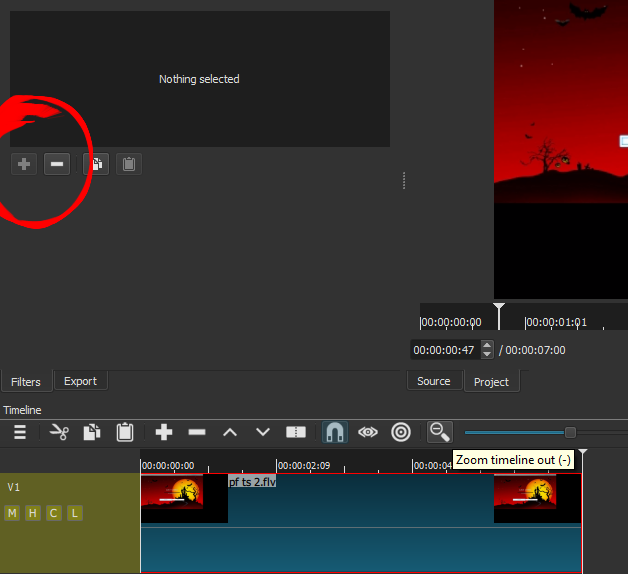Switch to the Export tab
The width and height of the screenshot is (628, 574).
80,381
